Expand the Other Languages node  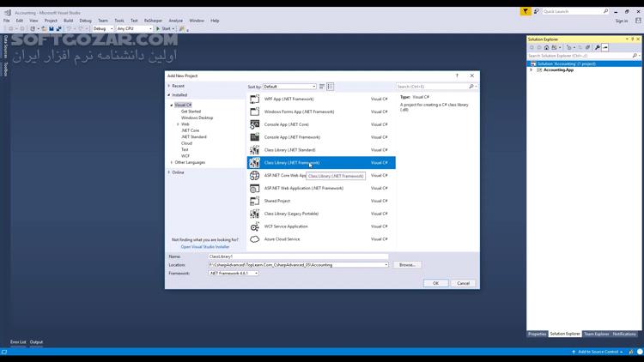(172, 162)
